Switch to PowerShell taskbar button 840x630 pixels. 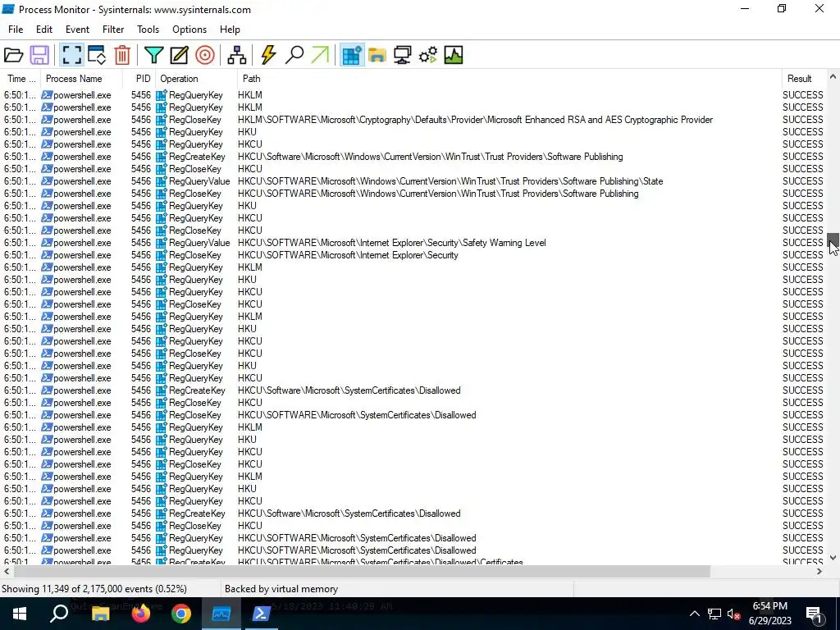[261, 614]
